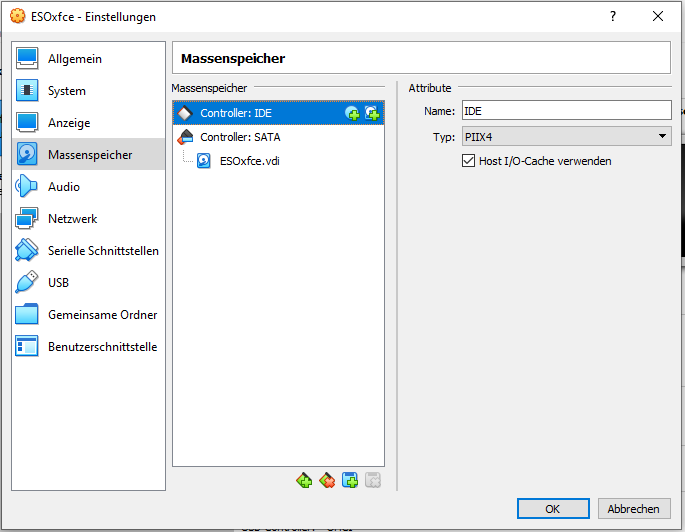Click the USB plug icon

click(x=27, y=282)
